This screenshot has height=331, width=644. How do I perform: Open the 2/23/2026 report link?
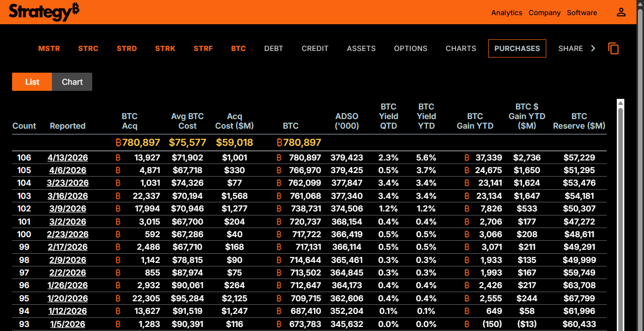pos(68,234)
